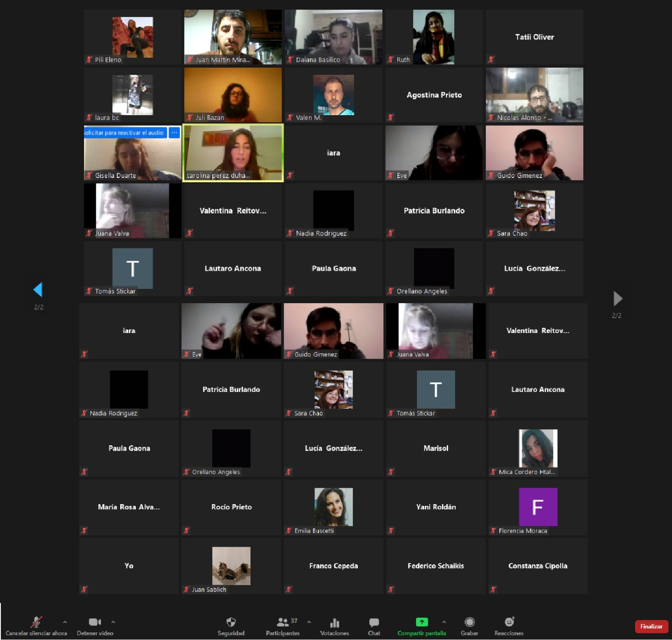Select the Juan Sablich cat thumbnail
Viewport: 672px width, 640px height.
(231, 566)
